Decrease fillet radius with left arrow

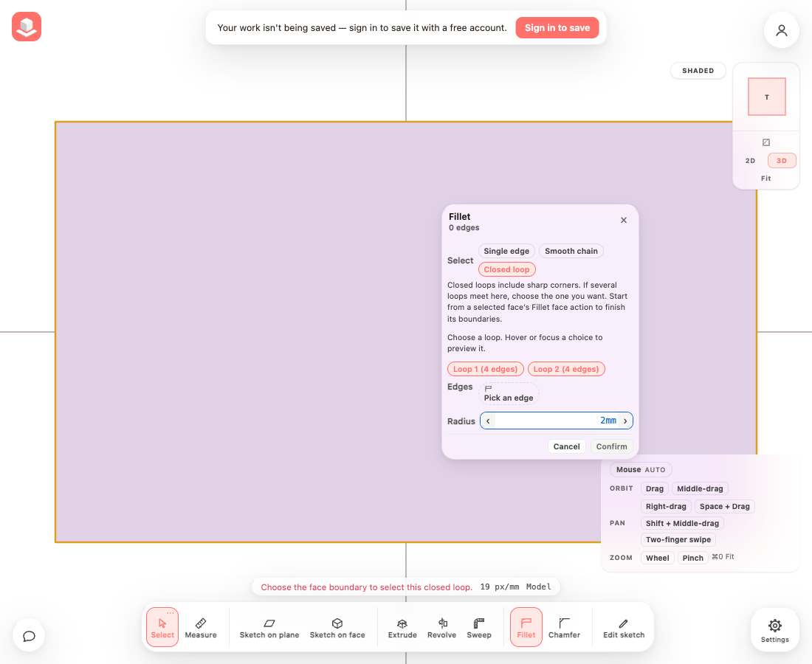point(488,421)
